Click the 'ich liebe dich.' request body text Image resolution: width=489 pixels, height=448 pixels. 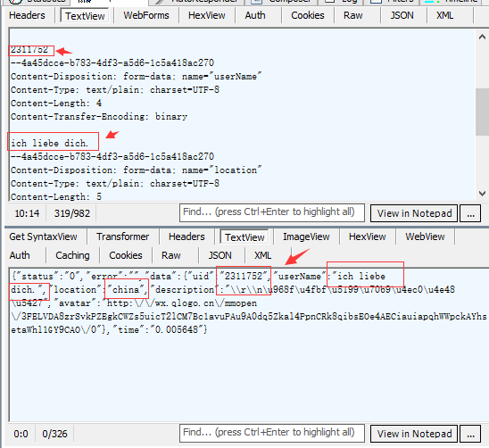pos(49,143)
